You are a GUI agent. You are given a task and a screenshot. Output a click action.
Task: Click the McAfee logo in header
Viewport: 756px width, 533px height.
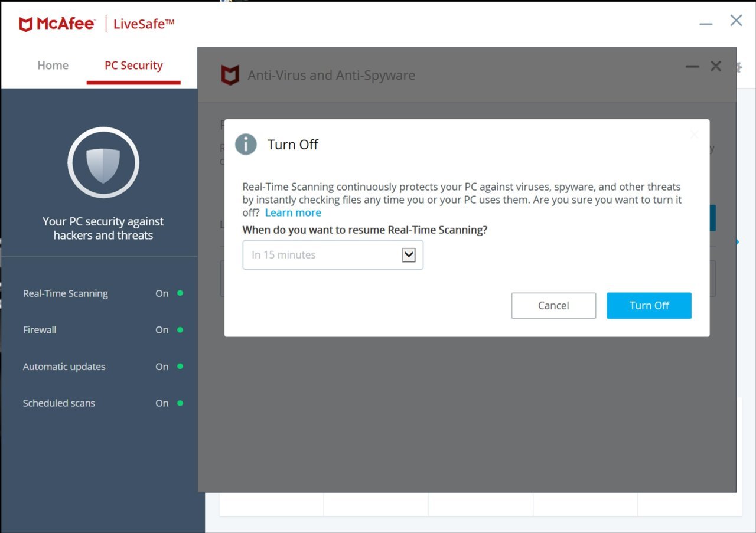tap(57, 24)
